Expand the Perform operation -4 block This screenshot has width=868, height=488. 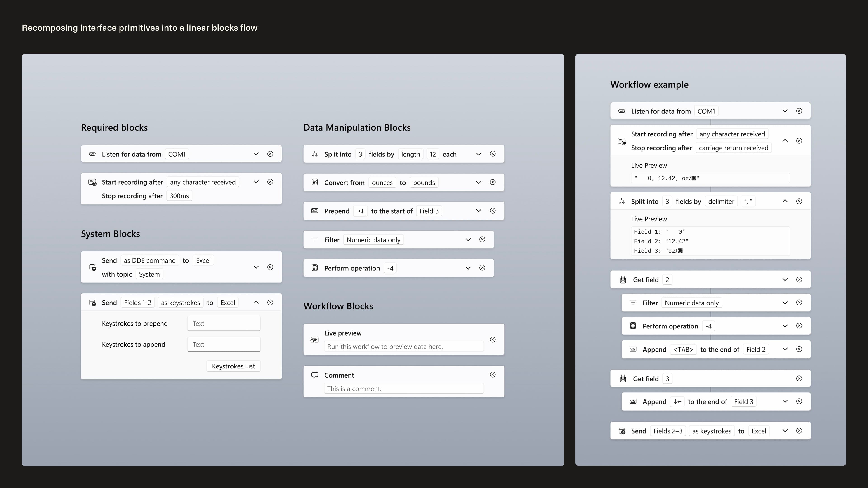point(468,268)
